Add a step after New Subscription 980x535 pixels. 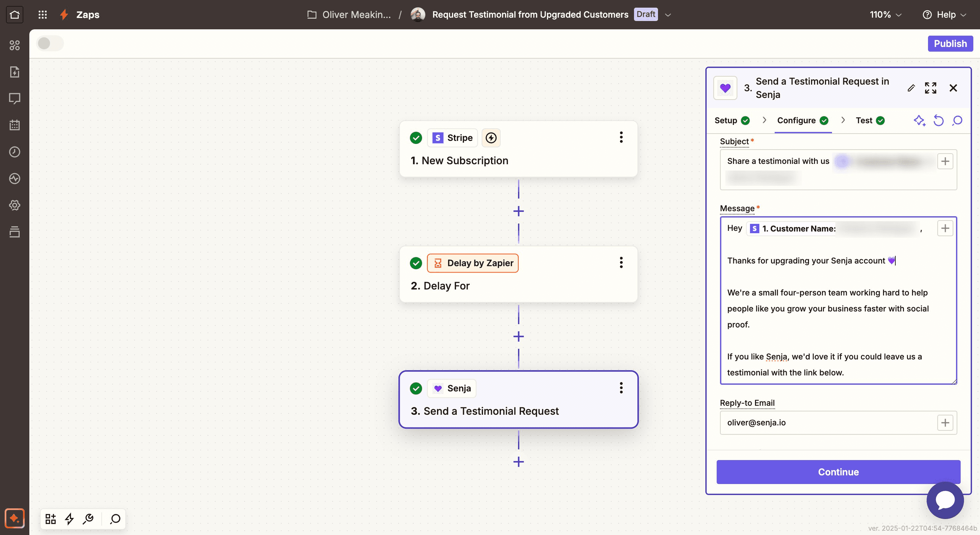point(519,211)
